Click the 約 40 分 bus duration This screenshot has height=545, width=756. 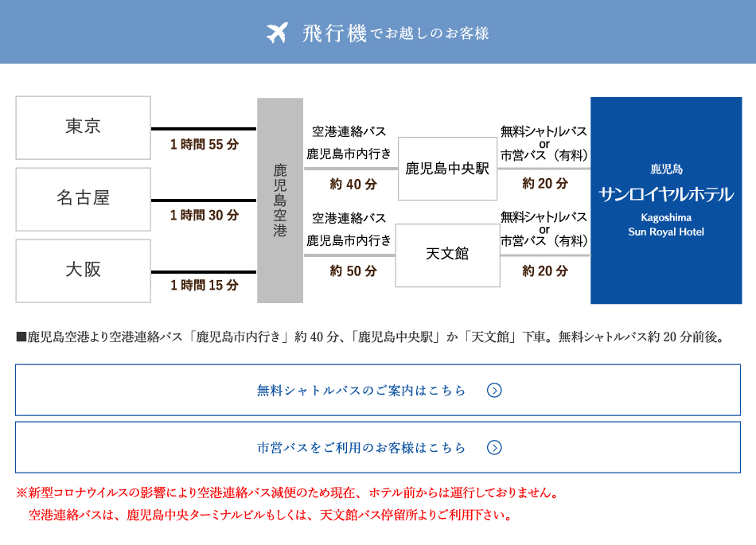353,184
